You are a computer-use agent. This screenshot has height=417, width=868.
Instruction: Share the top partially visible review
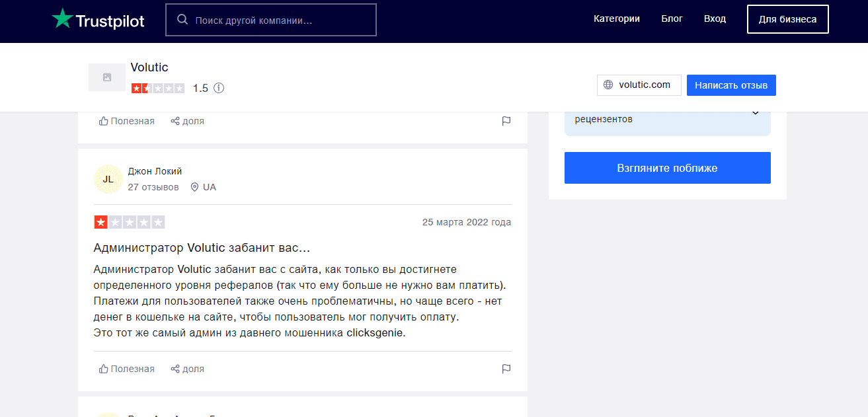[187, 121]
